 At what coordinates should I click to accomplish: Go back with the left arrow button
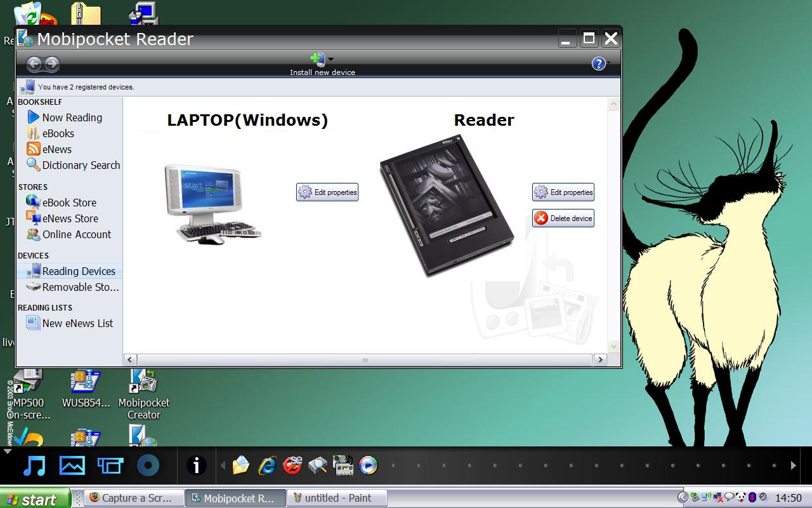point(34,63)
